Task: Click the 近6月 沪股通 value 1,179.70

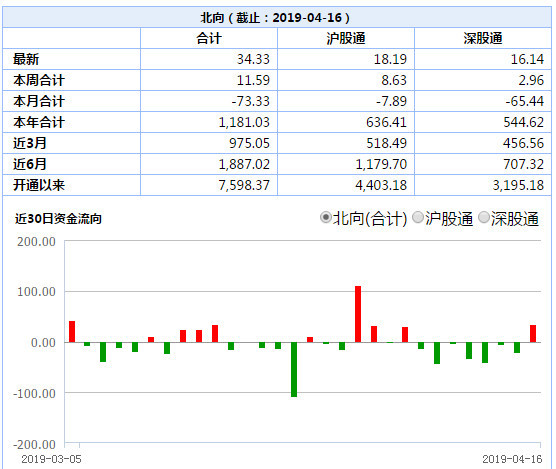Action: 381,164
